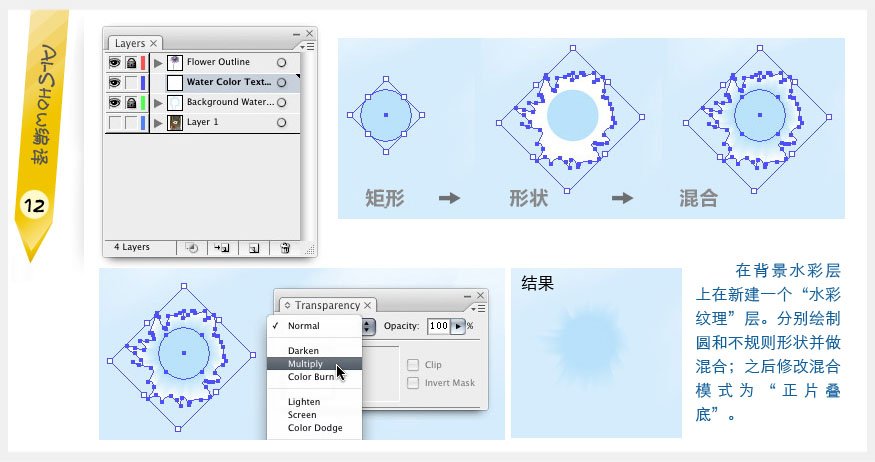The width and height of the screenshot is (875, 462).
Task: Unlock the Flower Outline layer padlock
Action: point(131,62)
